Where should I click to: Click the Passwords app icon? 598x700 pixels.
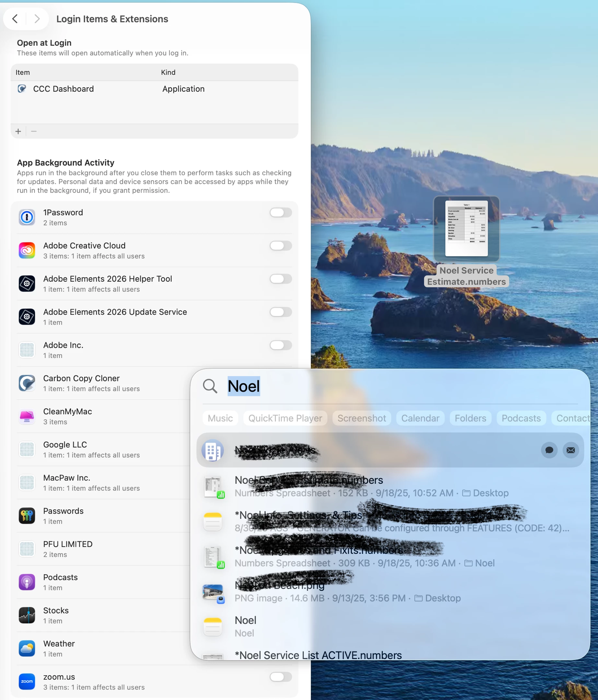tap(27, 516)
